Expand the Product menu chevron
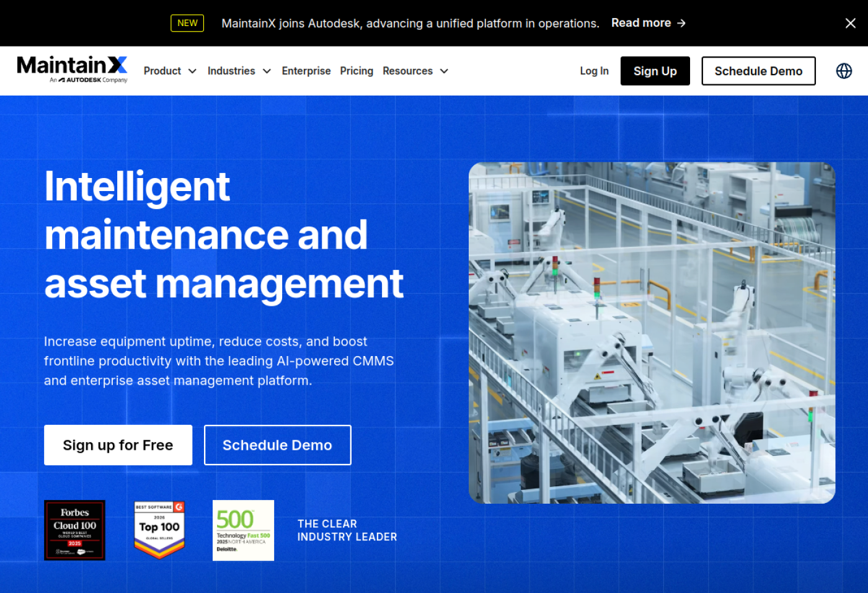This screenshot has width=868, height=593. [192, 71]
